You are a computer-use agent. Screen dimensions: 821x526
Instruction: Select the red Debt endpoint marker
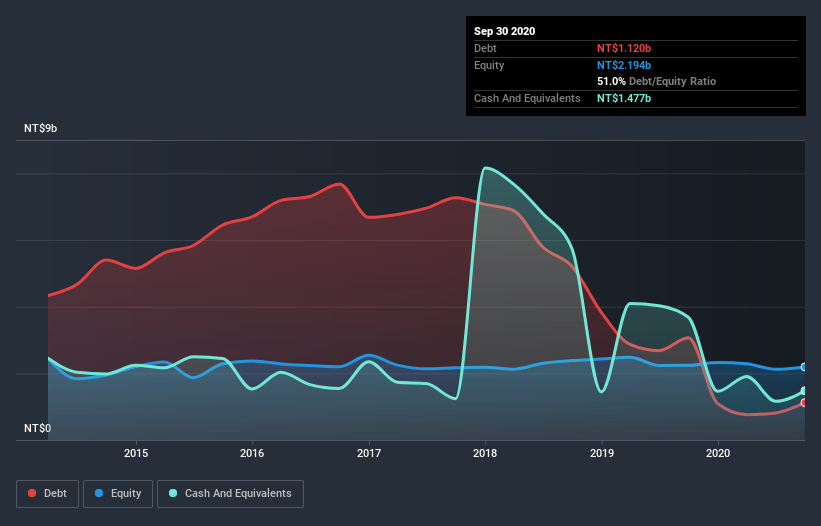804,402
